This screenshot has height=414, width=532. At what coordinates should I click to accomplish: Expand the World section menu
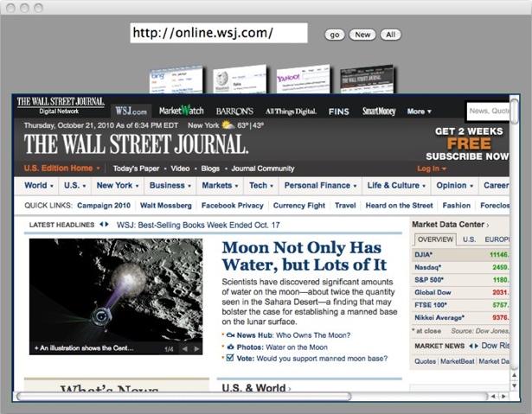(x=39, y=186)
